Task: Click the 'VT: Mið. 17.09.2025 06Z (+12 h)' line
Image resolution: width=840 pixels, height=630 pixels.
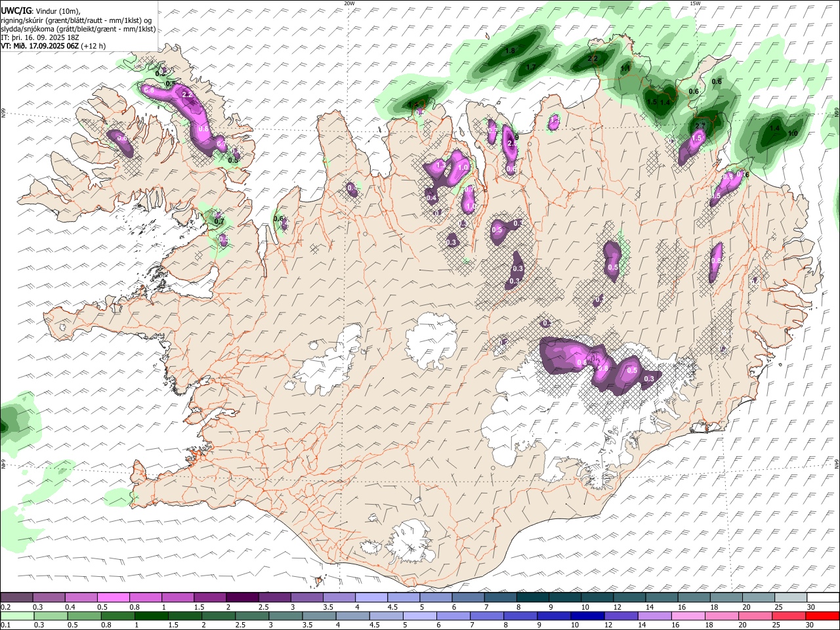Action: pos(53,46)
